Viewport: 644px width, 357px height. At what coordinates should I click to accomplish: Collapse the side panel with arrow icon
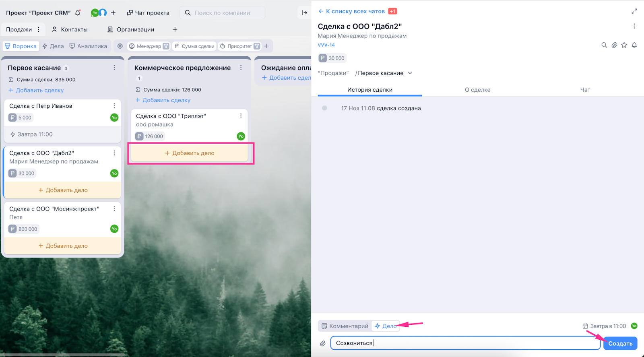[304, 13]
